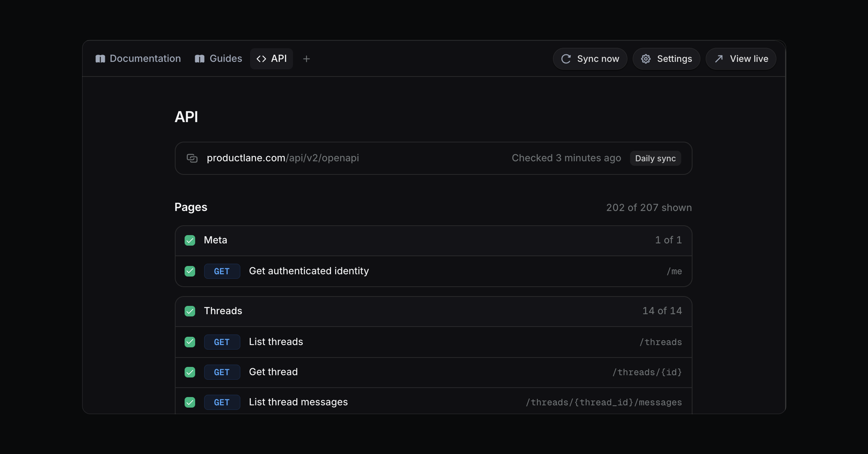Viewport: 868px width, 454px height.
Task: Uncheck the Threads group checkbox
Action: click(x=190, y=311)
